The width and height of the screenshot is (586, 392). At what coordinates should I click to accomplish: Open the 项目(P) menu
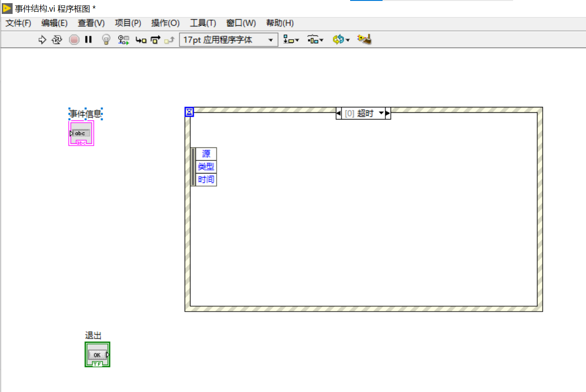[x=128, y=23]
